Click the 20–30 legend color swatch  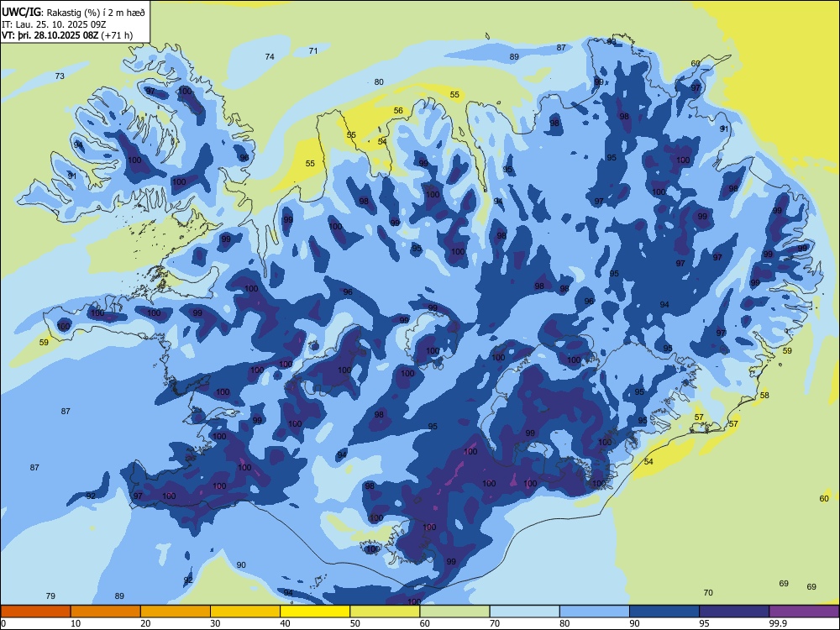pyautogui.click(x=176, y=612)
